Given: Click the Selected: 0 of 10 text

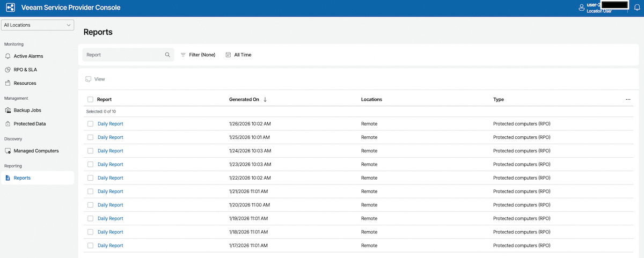Looking at the screenshot, I should tap(101, 112).
